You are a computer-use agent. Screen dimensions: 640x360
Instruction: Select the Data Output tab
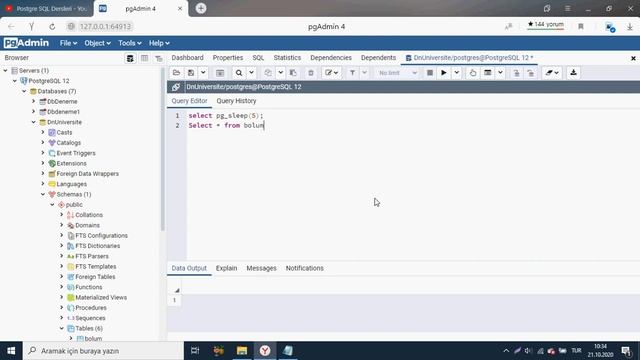point(189,268)
